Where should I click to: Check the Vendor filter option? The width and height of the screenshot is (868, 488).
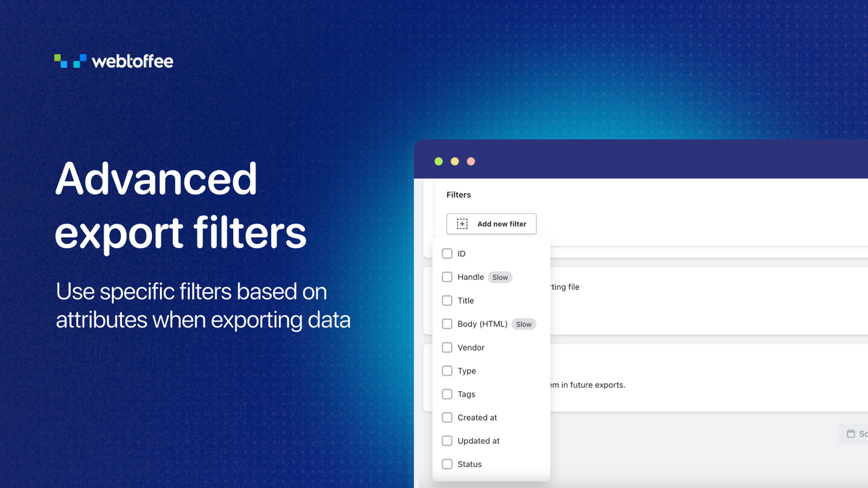tap(447, 347)
